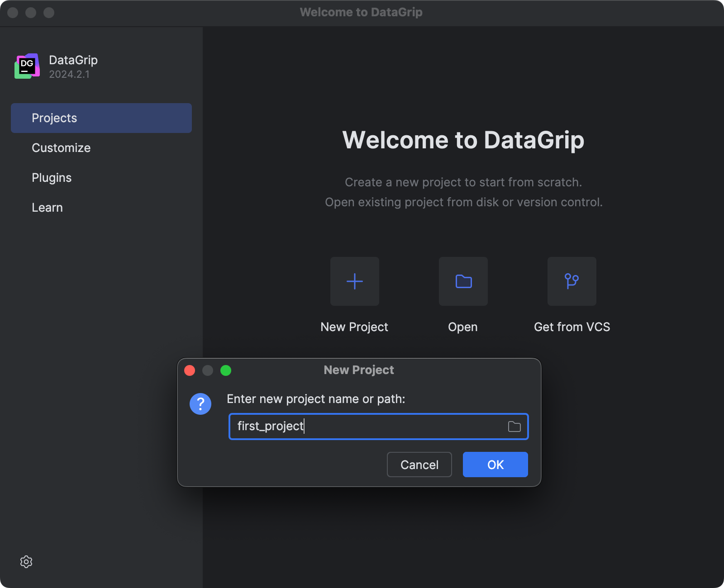The image size is (724, 588).
Task: Click the "Open" text label
Action: (462, 327)
